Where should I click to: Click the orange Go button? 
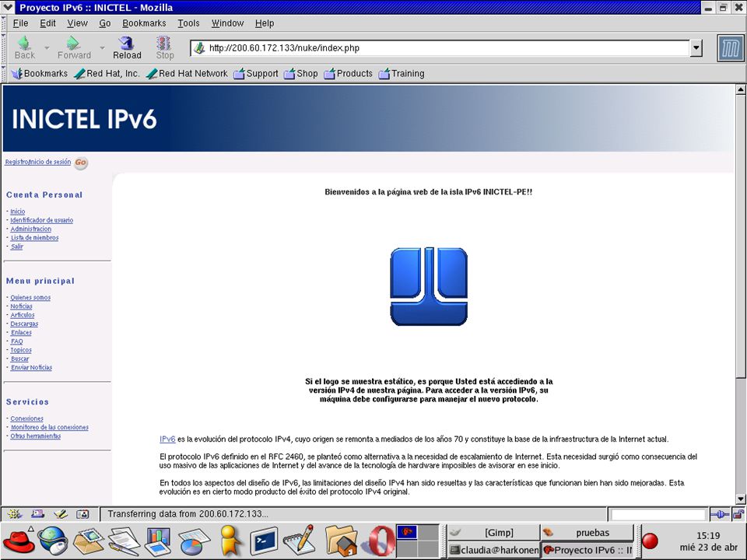pyautogui.click(x=81, y=163)
